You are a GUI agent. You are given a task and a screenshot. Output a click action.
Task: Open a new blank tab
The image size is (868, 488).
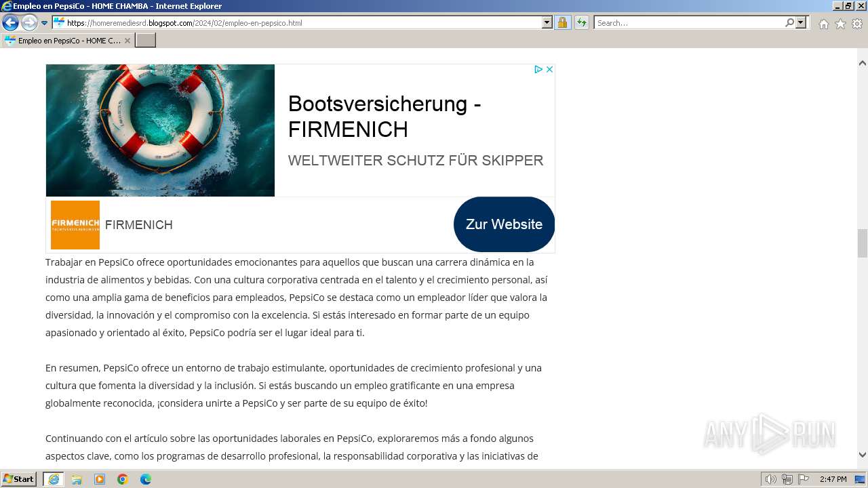pos(146,41)
